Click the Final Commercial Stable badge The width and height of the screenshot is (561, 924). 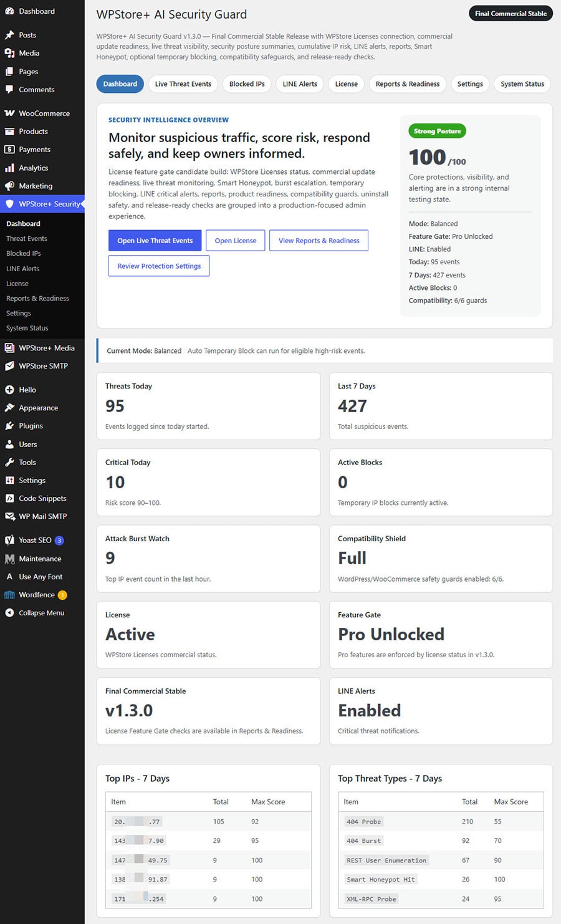click(511, 14)
